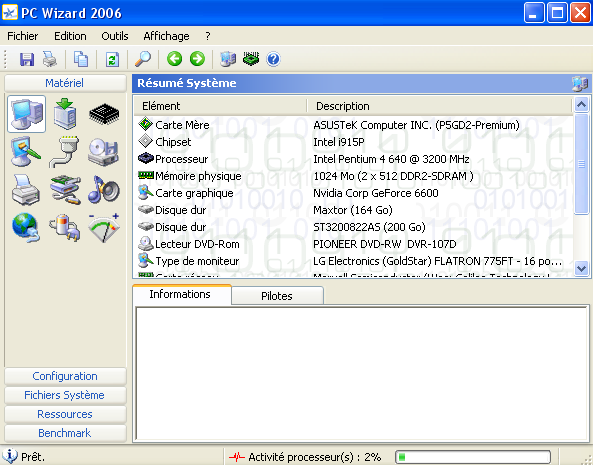This screenshot has height=465, width=593.
Task: Open help with blue question mark icon
Action: [x=273, y=59]
